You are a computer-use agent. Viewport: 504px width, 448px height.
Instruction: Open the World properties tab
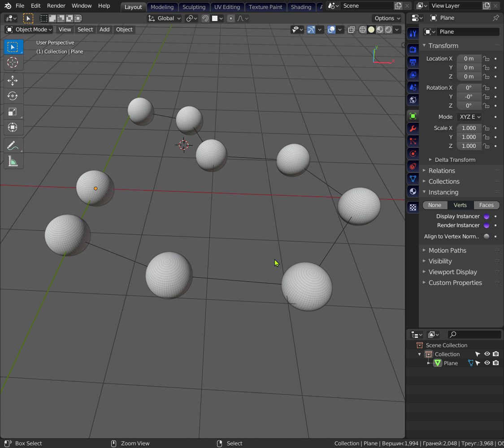pos(413,100)
